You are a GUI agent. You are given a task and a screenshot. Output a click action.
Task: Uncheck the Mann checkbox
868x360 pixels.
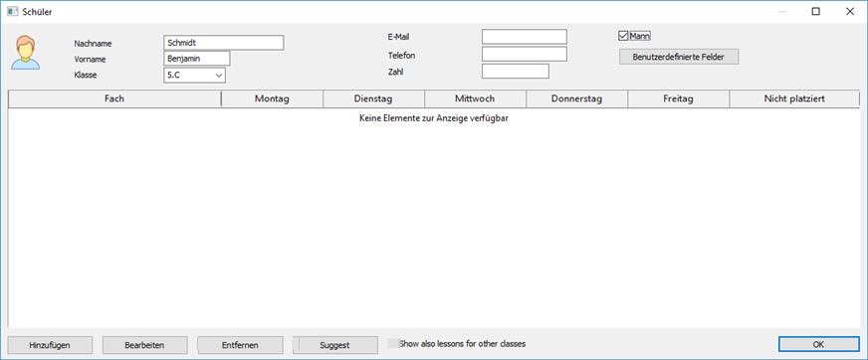coord(623,36)
